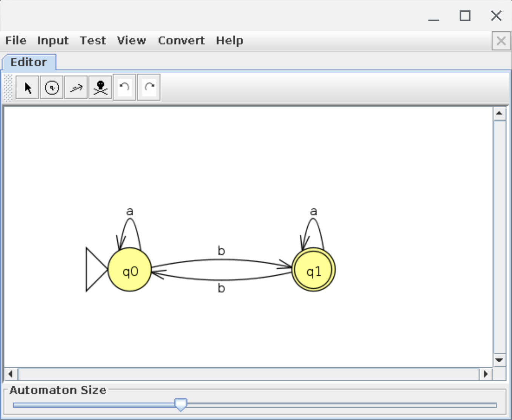This screenshot has height=420, width=512.
Task: Open the Convert menu
Action: (181, 41)
